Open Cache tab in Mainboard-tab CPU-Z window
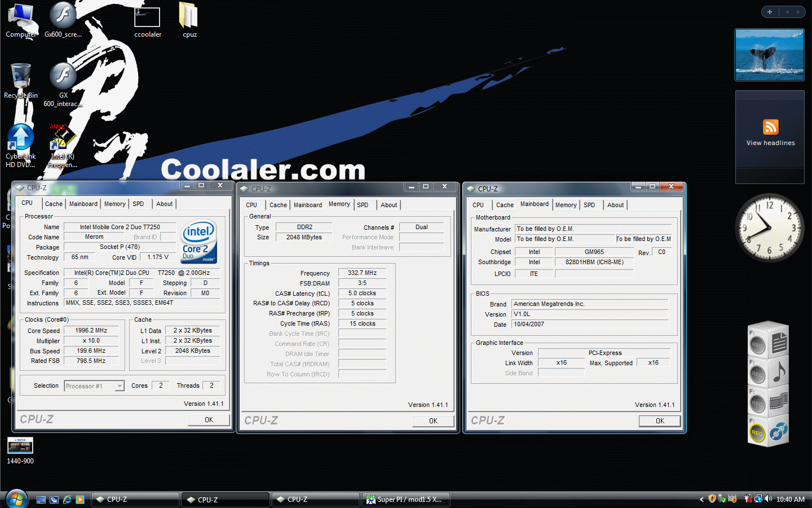This screenshot has width=812, height=508. tap(505, 205)
